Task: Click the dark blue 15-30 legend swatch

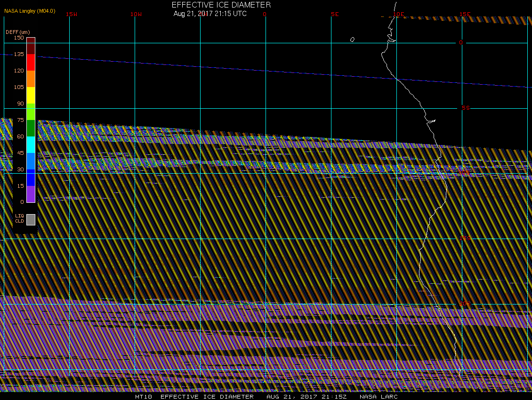Action: (31, 177)
